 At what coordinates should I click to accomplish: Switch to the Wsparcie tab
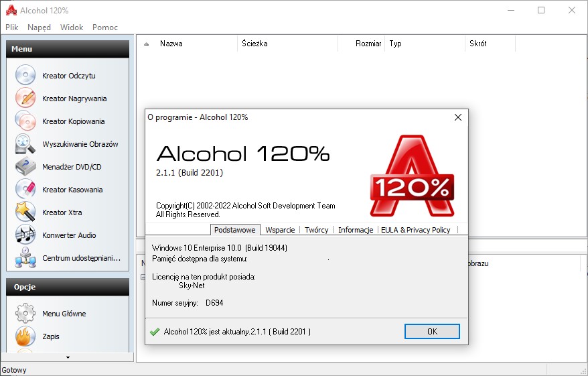[x=280, y=230]
